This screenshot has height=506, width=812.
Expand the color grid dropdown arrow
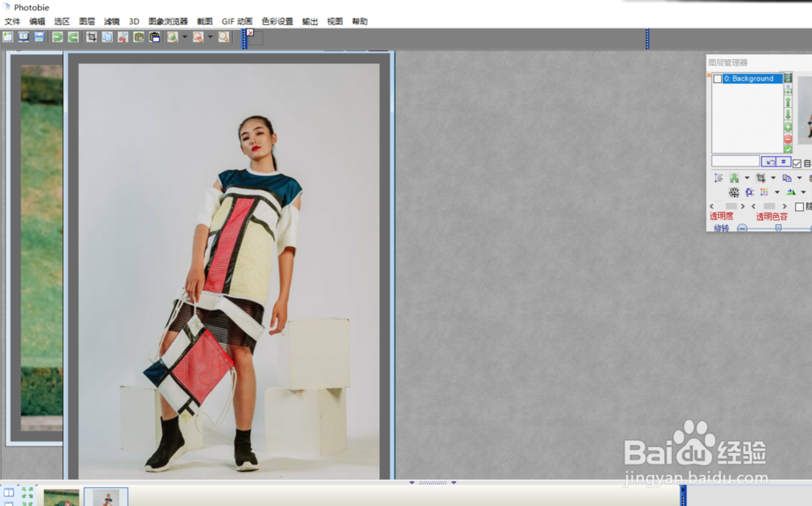coord(777,192)
